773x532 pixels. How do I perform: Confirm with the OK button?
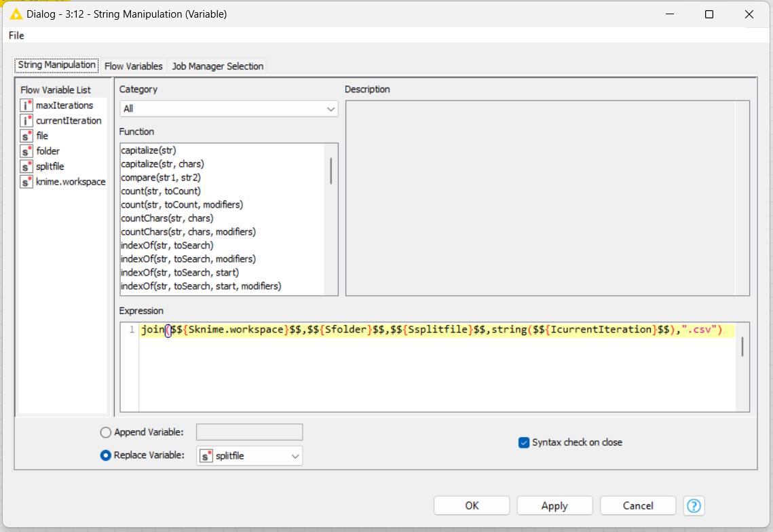pos(472,506)
